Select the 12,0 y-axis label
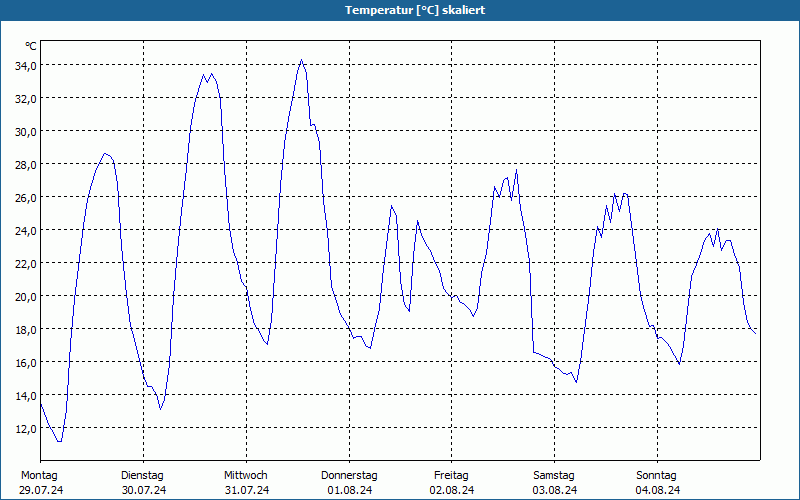Image resolution: width=800 pixels, height=500 pixels. click(x=25, y=429)
